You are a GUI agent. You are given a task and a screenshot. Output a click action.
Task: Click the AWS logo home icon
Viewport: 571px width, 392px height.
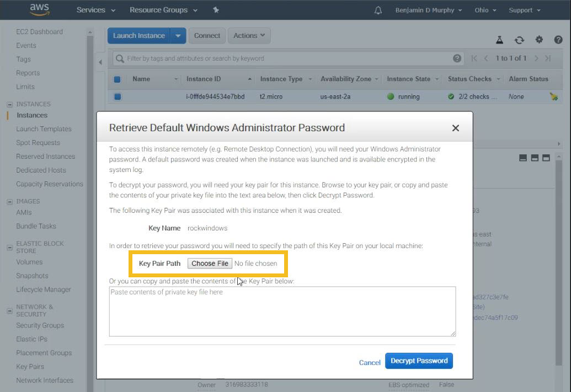tap(39, 10)
